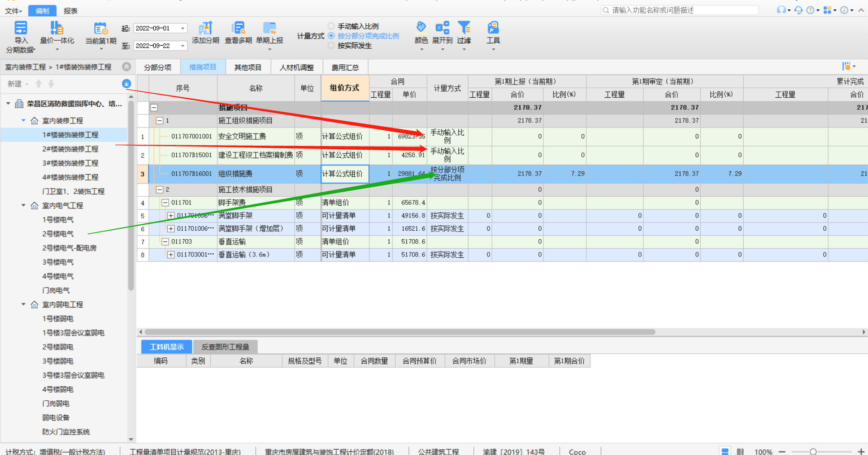The width and height of the screenshot is (868, 455).
Task: Open the 文件 menu
Action: (x=14, y=11)
